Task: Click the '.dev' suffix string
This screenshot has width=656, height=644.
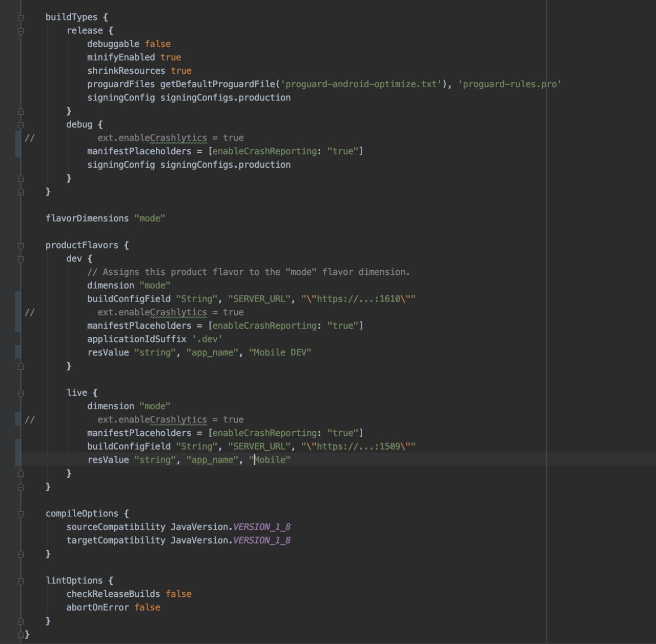Action: [207, 339]
